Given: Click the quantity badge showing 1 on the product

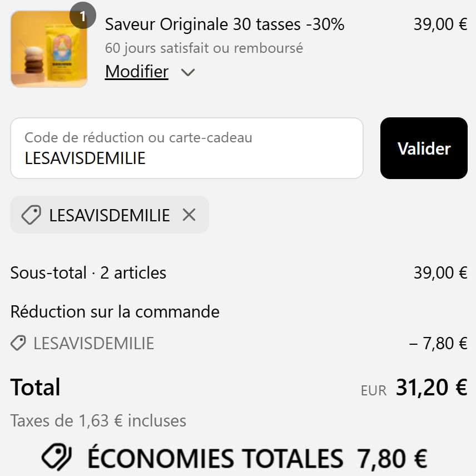Looking at the screenshot, I should pos(83,15).
